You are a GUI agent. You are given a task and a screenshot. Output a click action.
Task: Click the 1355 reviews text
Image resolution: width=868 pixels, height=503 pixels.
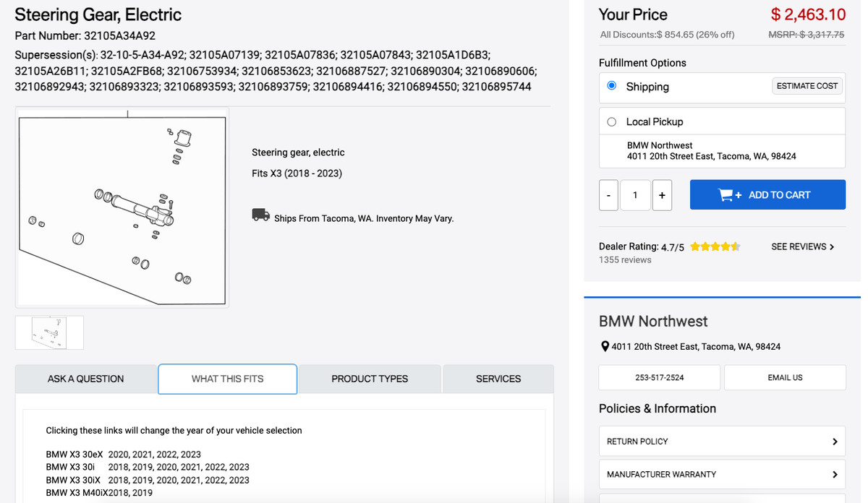625,259
